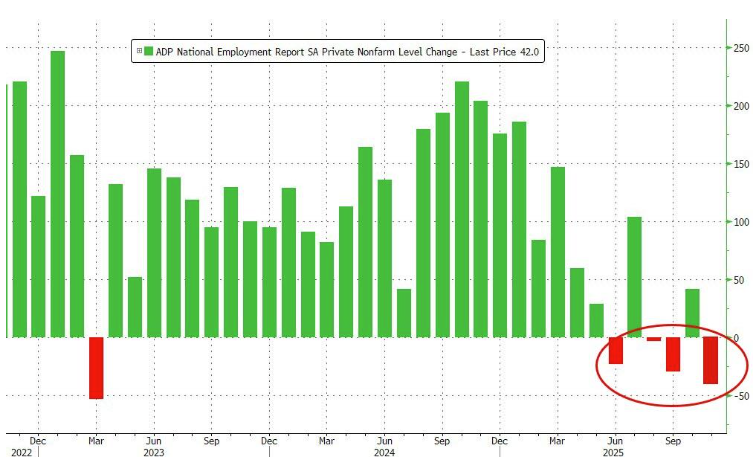Image resolution: width=753 pixels, height=464 pixels.
Task: Click the 250 label on the y-axis
Action: [x=738, y=48]
